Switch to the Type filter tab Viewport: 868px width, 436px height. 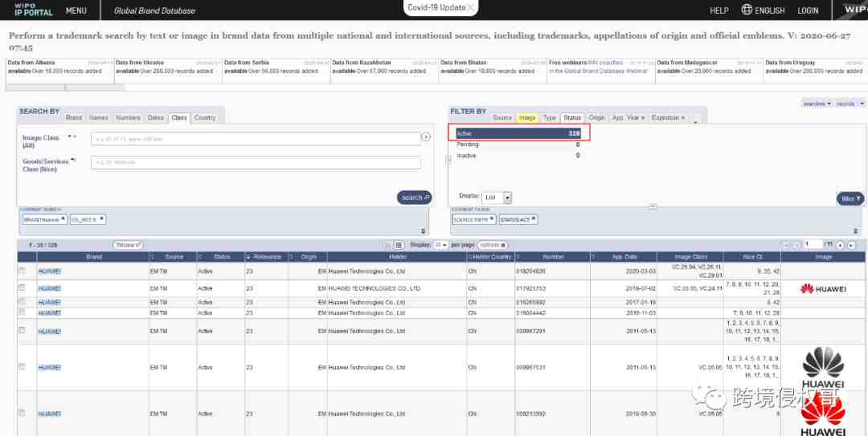click(x=549, y=118)
